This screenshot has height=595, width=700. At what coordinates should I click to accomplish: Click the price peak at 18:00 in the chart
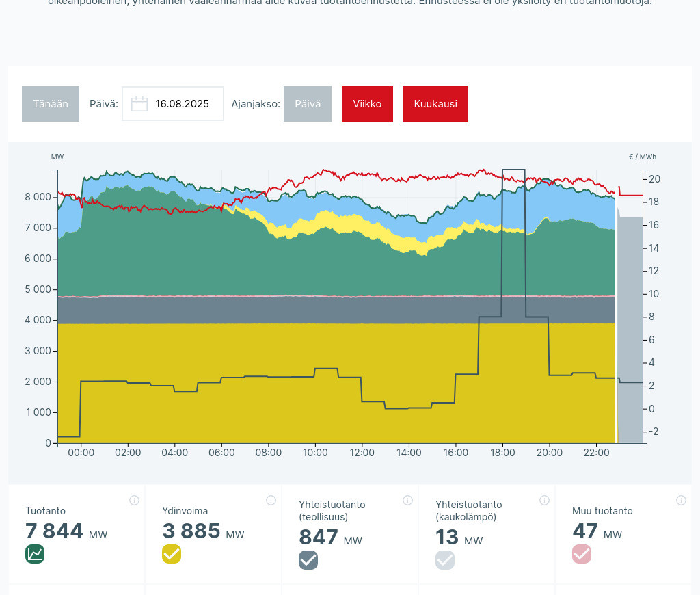point(513,170)
